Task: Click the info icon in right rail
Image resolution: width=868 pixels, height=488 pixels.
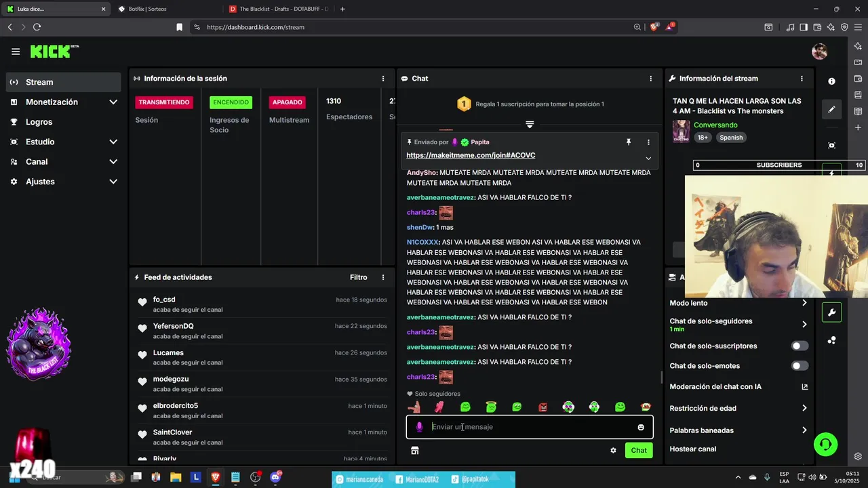Action: coord(832,81)
